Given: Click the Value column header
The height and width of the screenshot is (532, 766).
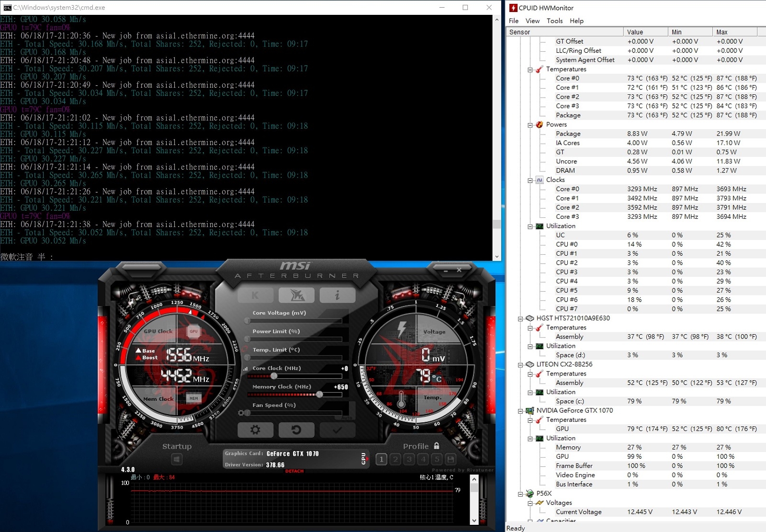Looking at the screenshot, I should [x=645, y=32].
